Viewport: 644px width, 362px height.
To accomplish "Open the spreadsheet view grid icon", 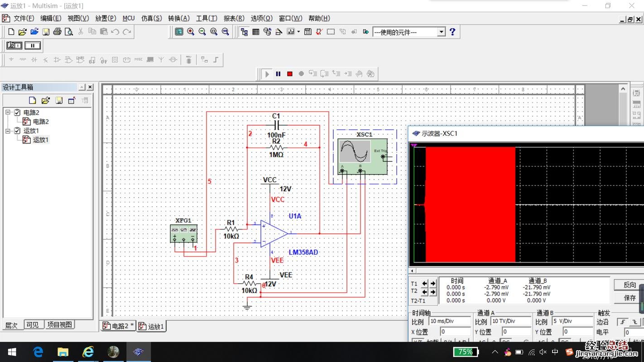I will 256,32.
